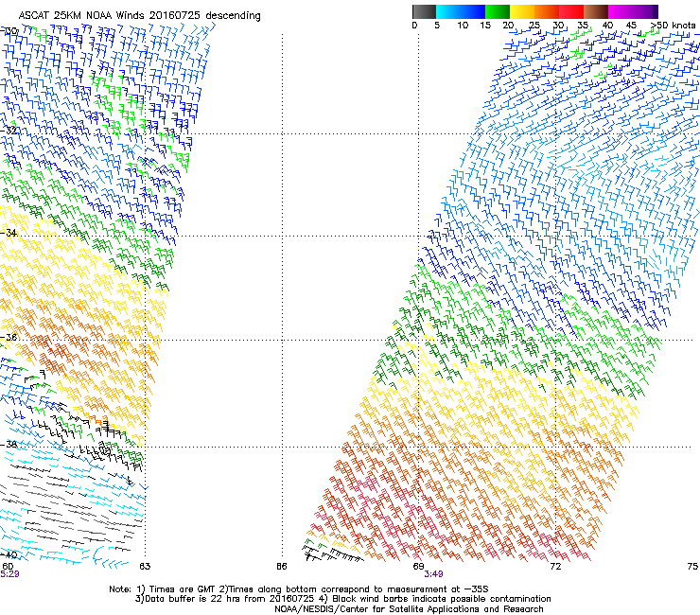The width and height of the screenshot is (700, 615).
Task: Click the purple '5:29' swath time
Action: [9, 574]
